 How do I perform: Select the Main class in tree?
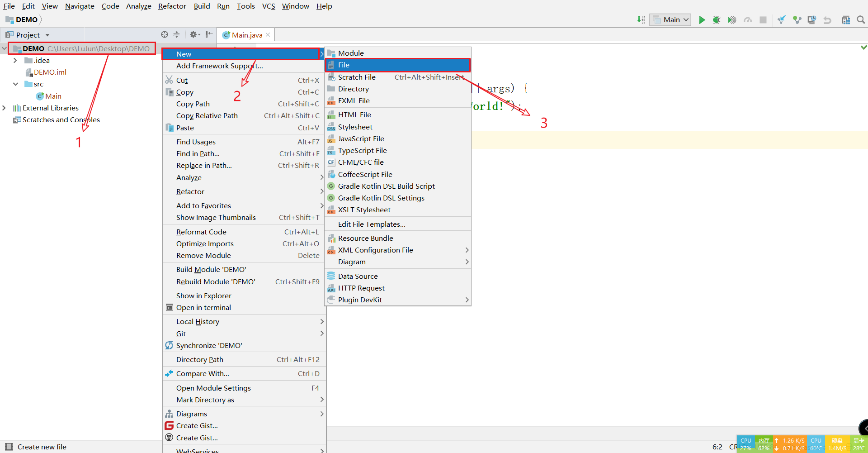[49, 96]
